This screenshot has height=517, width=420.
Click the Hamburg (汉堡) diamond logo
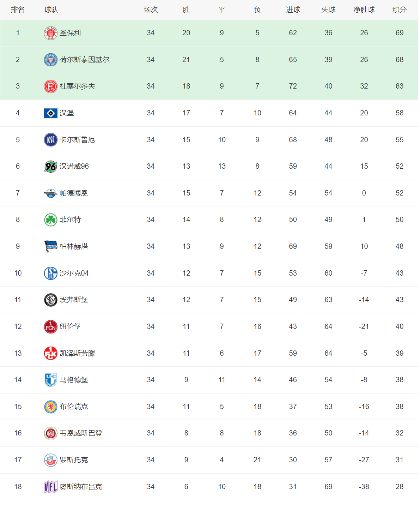(x=50, y=113)
